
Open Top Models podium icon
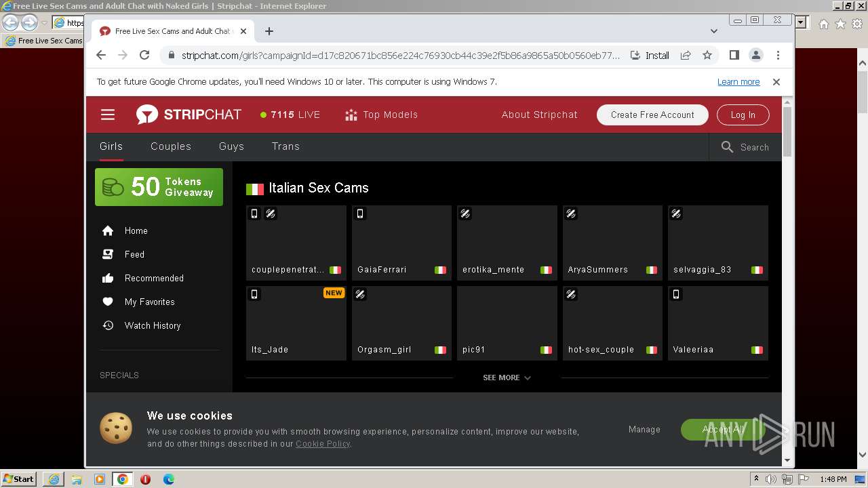351,115
